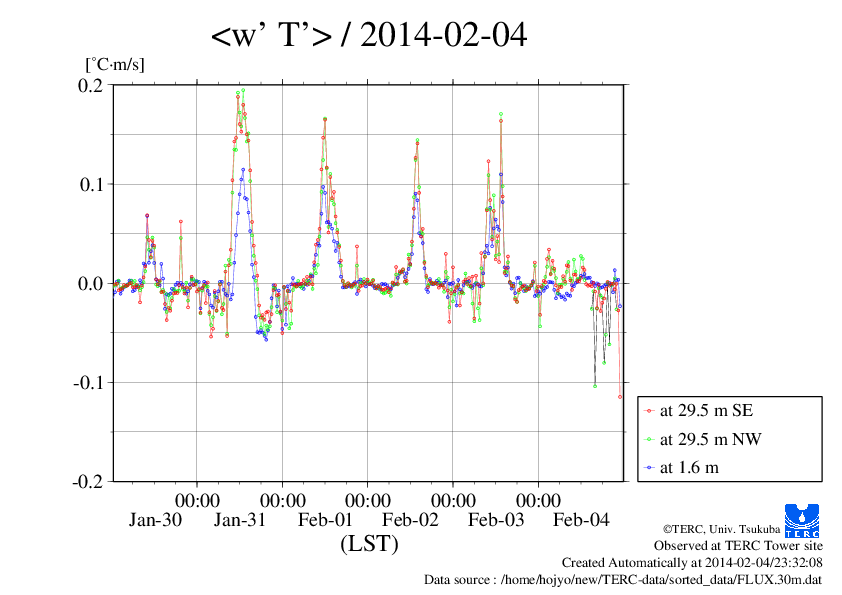Click the green Feb-04 minimum point near -0.1
The image size is (842, 595).
595,386
